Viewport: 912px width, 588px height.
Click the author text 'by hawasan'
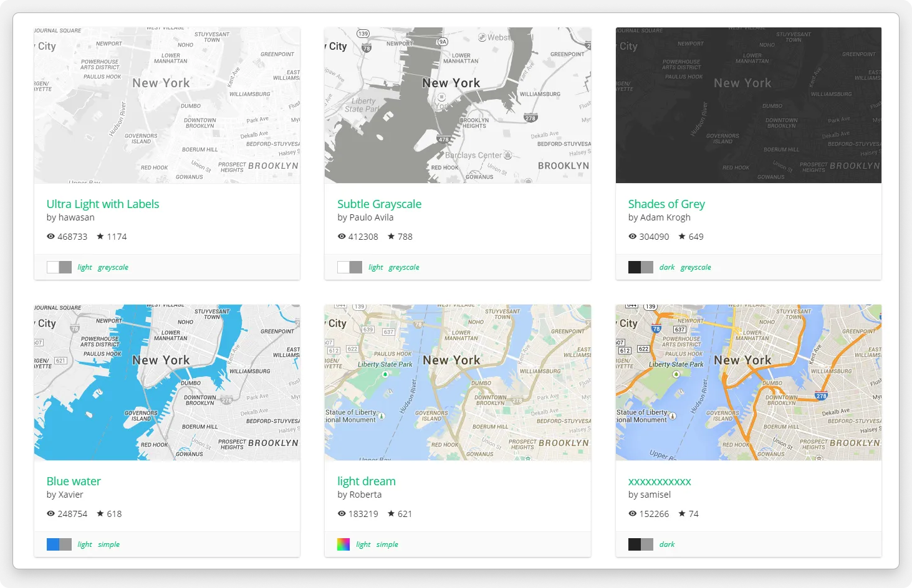[70, 217]
